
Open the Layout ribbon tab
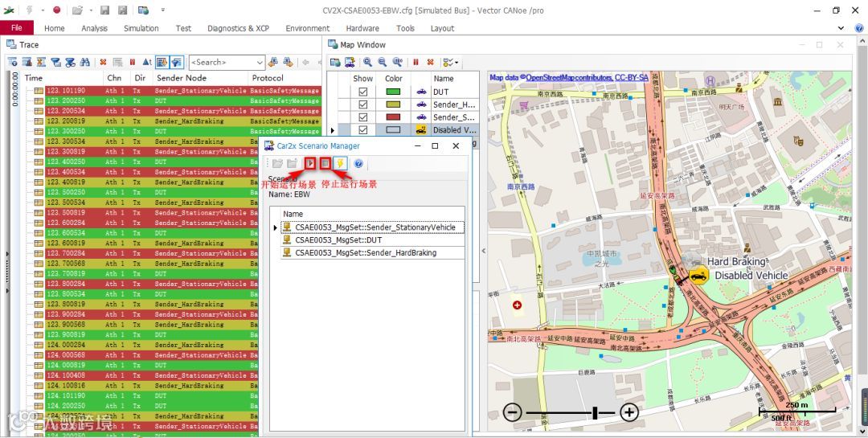point(442,28)
